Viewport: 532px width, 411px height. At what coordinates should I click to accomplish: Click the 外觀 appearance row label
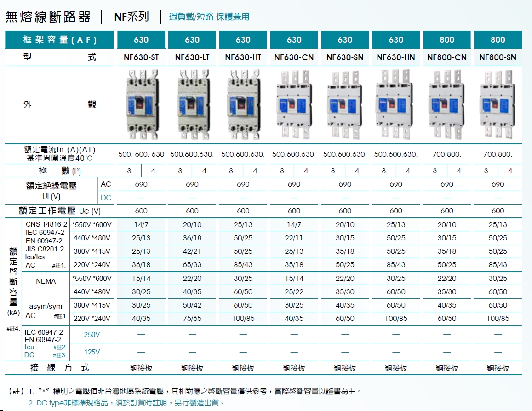(x=60, y=104)
